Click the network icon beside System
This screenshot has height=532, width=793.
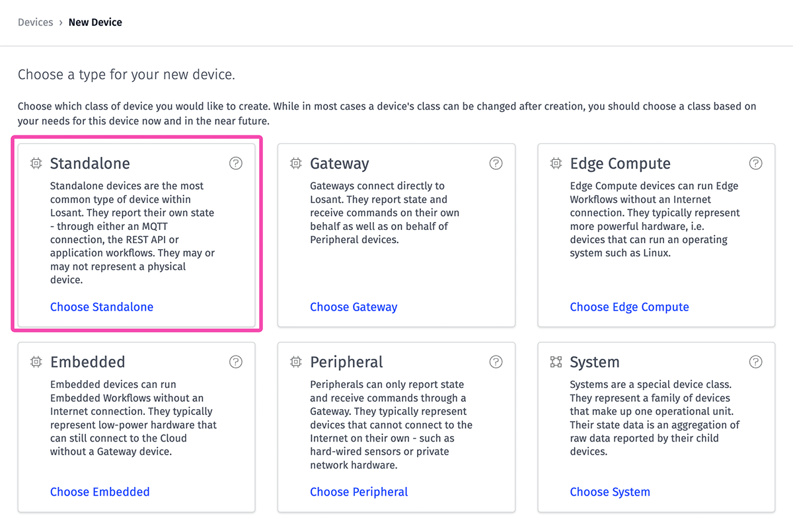click(x=556, y=361)
